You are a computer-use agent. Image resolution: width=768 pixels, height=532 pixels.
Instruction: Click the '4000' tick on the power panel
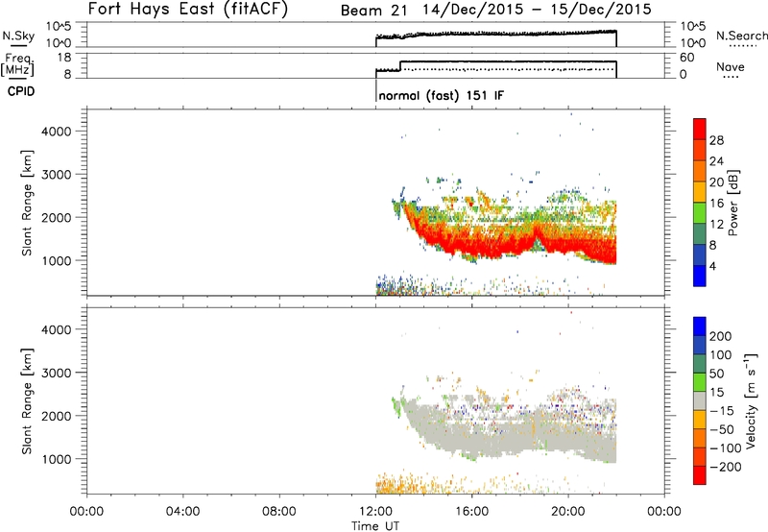point(57,132)
